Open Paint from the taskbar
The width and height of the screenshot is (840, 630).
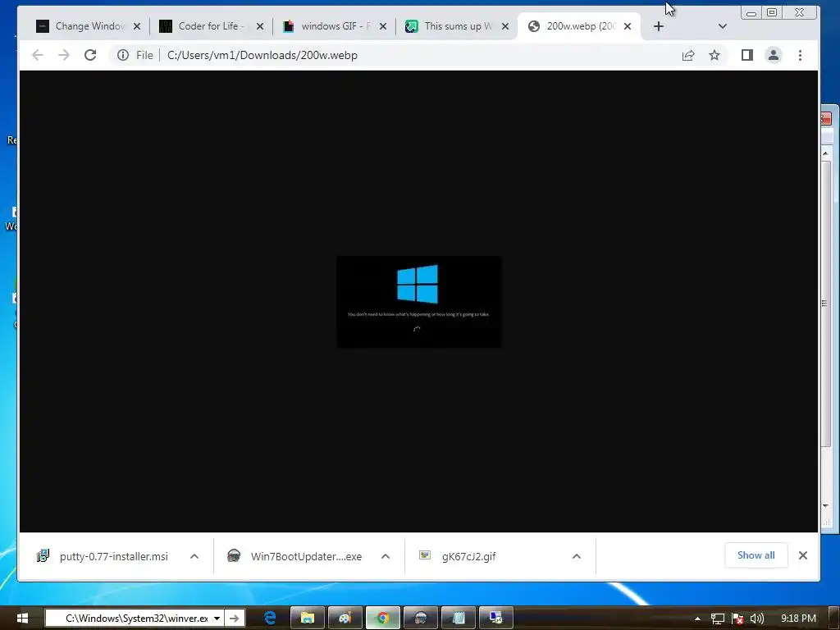pyautogui.click(x=345, y=619)
